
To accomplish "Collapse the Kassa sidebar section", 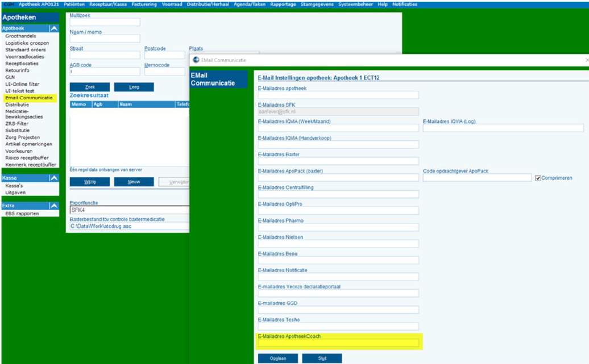I will [x=54, y=178].
